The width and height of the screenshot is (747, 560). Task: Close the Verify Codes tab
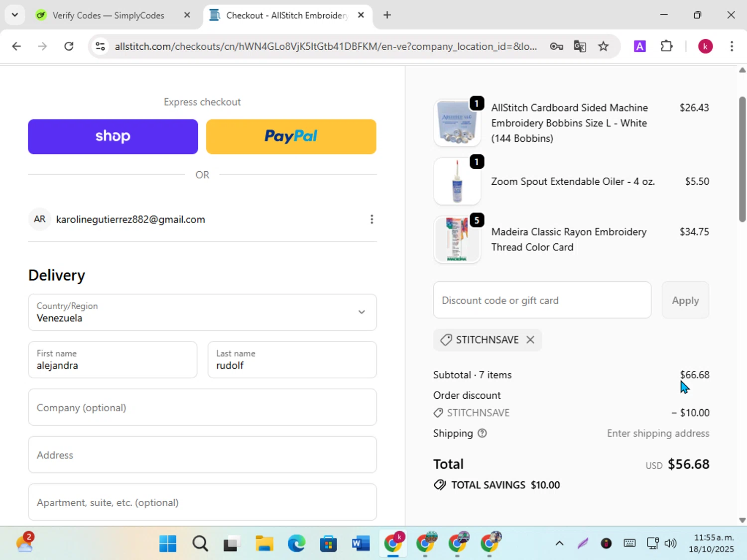coord(187,15)
